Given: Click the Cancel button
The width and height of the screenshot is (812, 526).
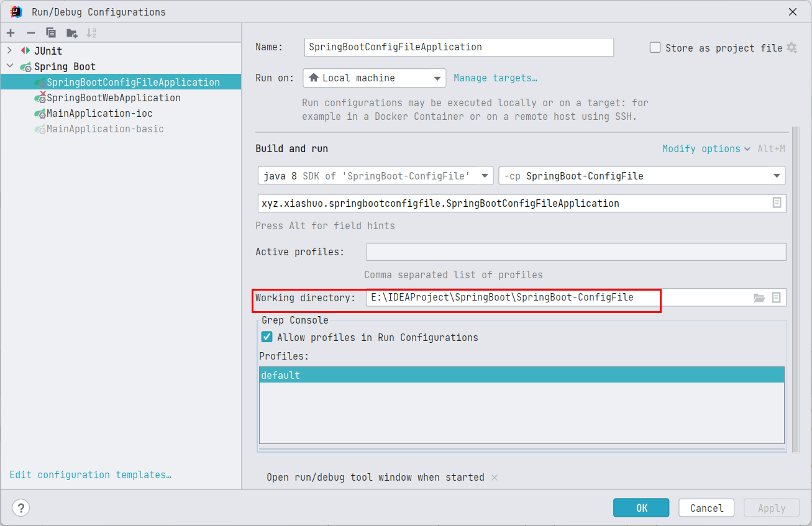Looking at the screenshot, I should click(706, 508).
